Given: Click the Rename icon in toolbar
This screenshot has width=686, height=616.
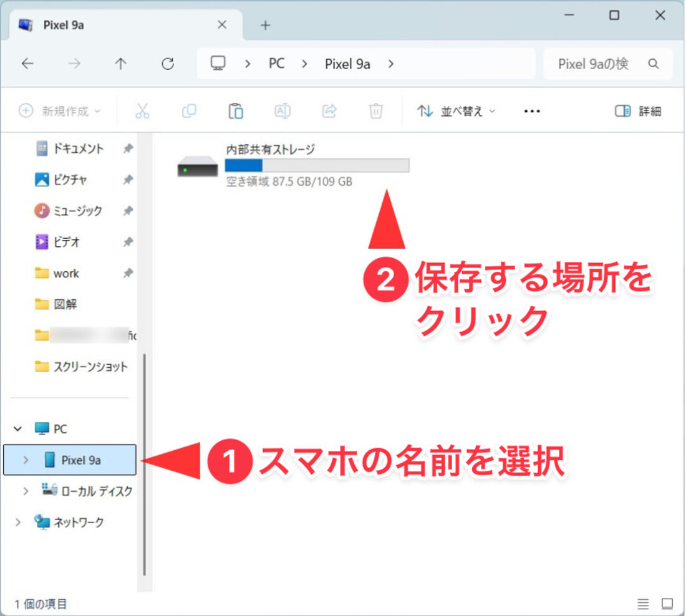Looking at the screenshot, I should click(282, 111).
